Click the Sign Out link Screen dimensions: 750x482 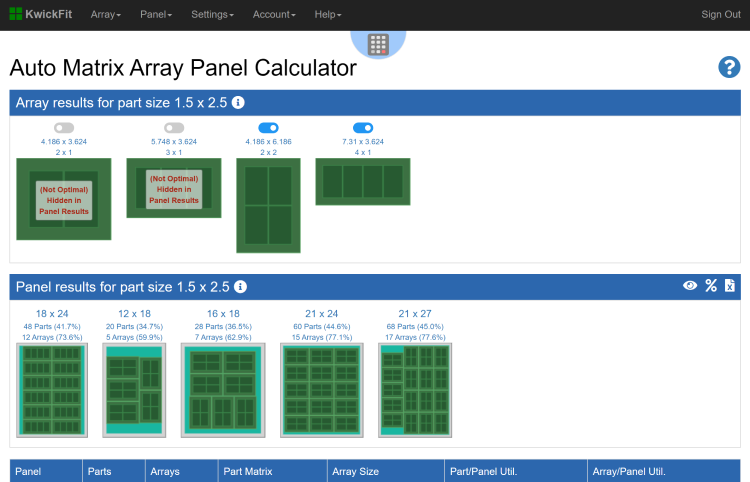coord(720,15)
